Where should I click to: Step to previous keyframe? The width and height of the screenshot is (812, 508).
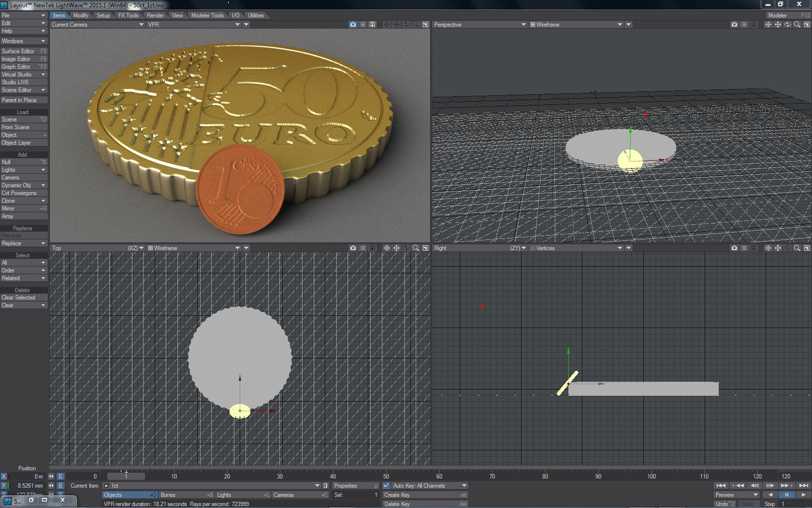coord(738,485)
